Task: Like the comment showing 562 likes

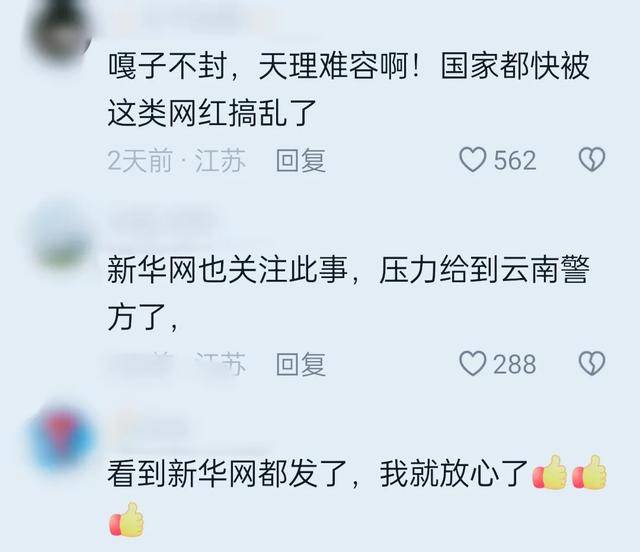Action: [473, 160]
